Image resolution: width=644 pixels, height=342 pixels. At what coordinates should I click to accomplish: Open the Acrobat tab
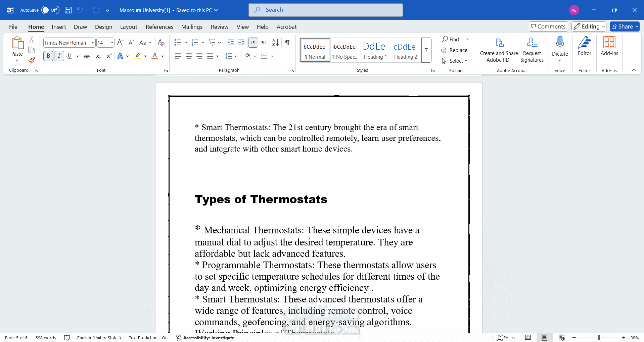pos(286,27)
